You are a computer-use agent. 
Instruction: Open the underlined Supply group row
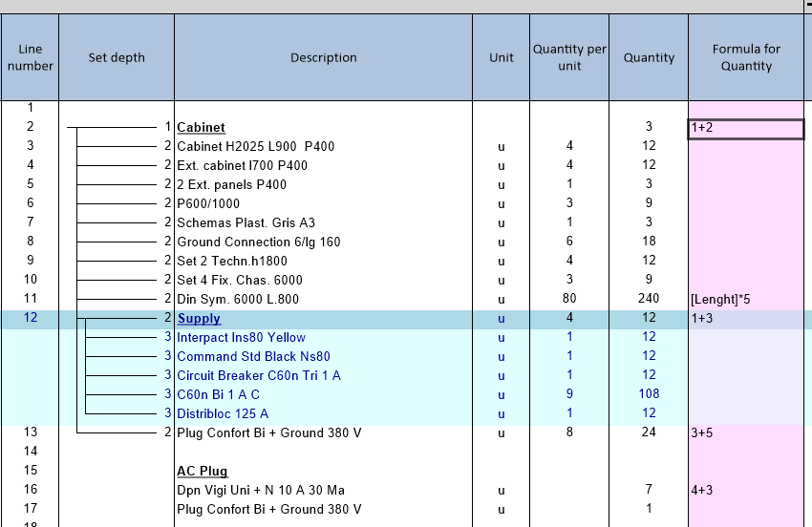click(199, 318)
